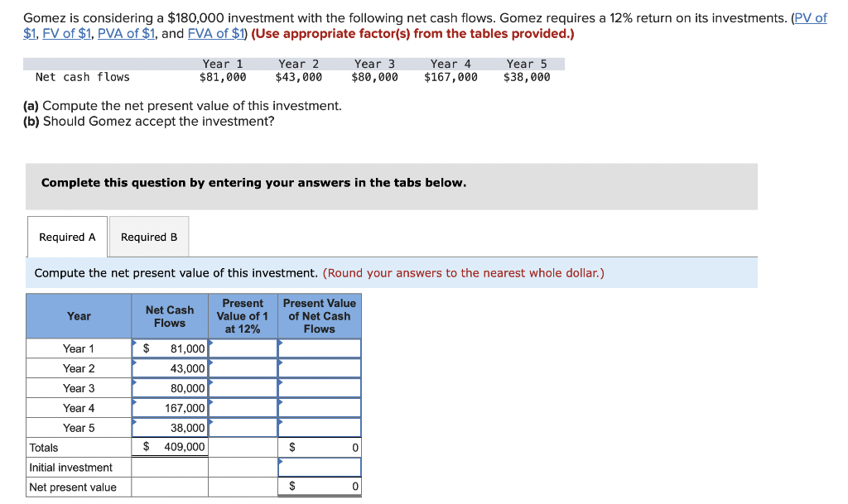This screenshot has height=504, width=848.
Task: Click the $167,000 Year 4 value in top table
Action: tap(450, 77)
